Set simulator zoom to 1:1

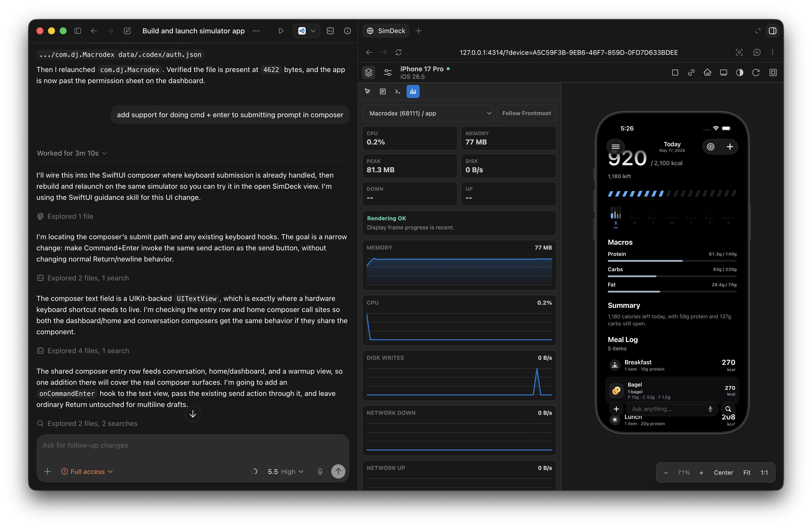[x=764, y=473]
